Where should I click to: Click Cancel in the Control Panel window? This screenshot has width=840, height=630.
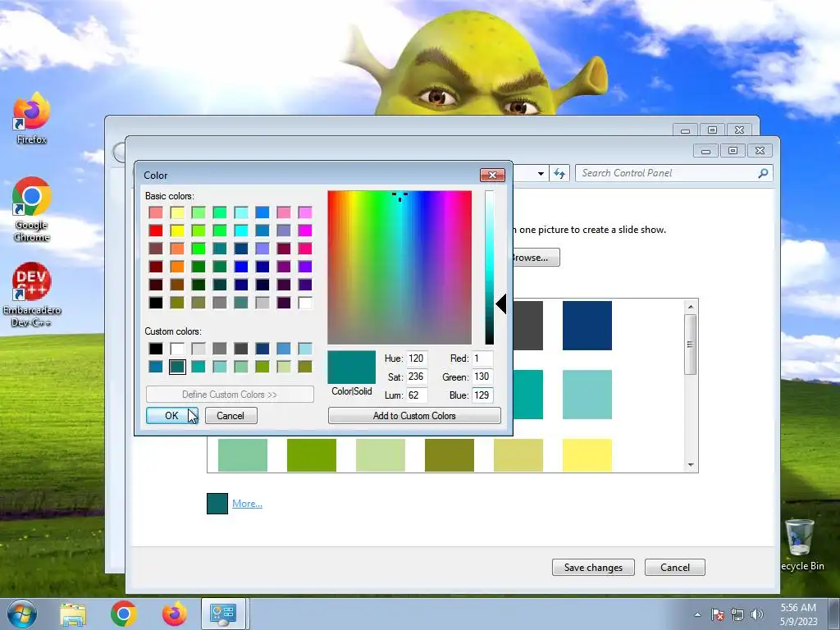(x=674, y=568)
